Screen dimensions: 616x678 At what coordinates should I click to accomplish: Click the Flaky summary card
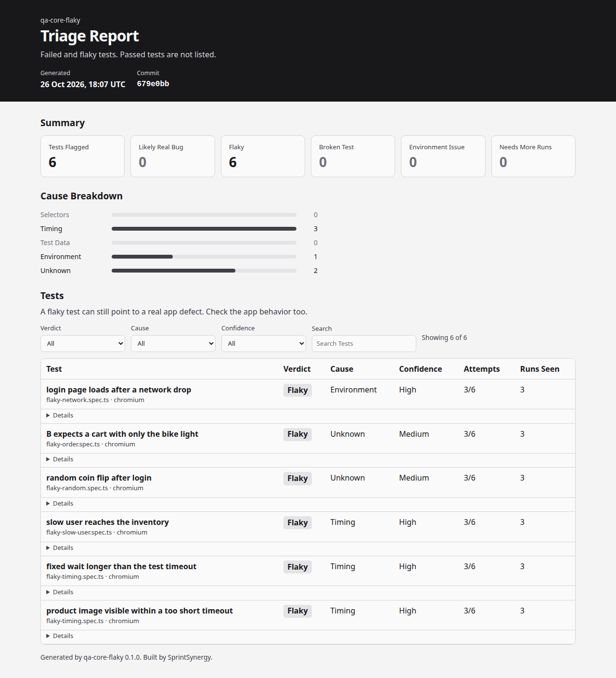[x=263, y=156]
